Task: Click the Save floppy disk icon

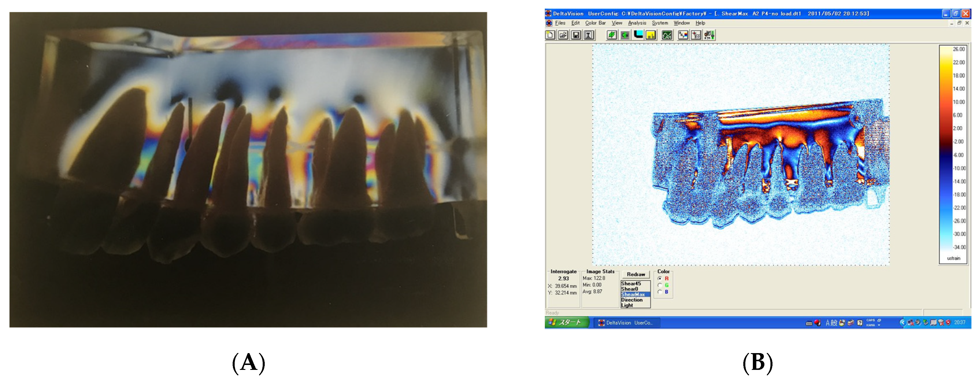Action: coord(576,35)
